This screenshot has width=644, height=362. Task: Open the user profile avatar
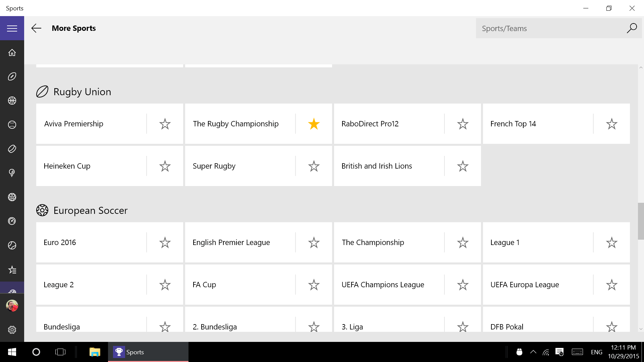pos(12,306)
